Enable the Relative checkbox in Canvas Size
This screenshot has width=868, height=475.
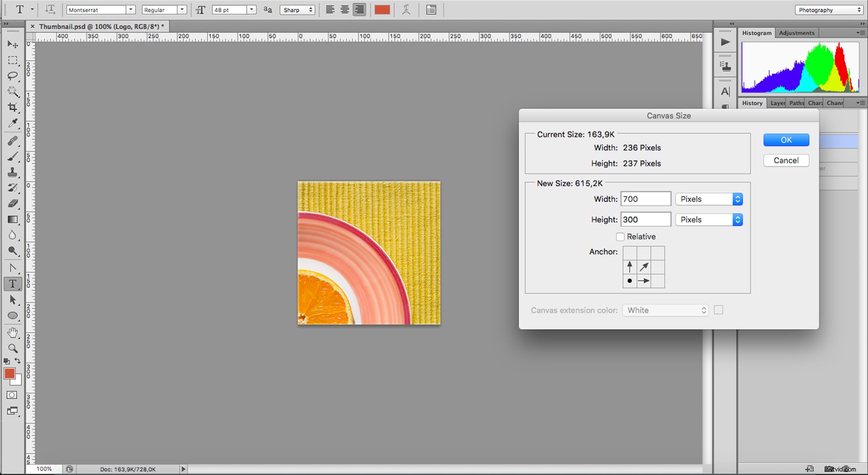pos(620,236)
